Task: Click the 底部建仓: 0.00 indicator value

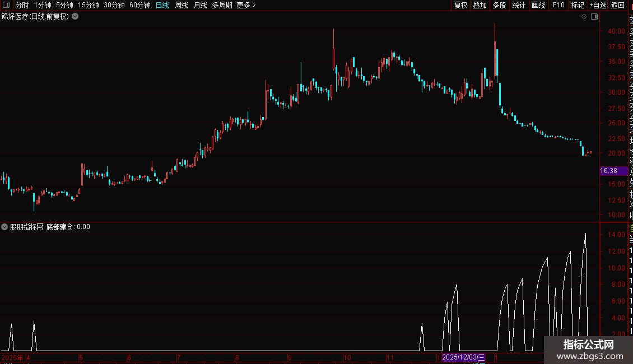Action: click(68, 227)
